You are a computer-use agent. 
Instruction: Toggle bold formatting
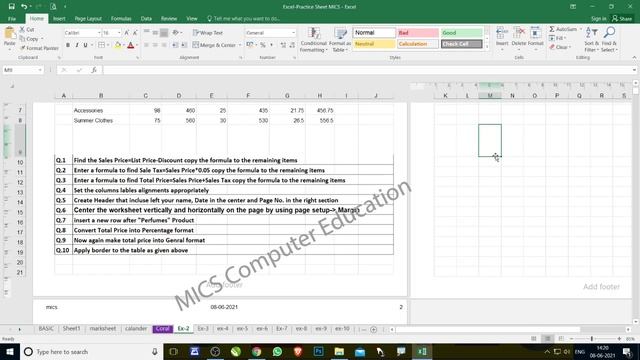coord(68,45)
